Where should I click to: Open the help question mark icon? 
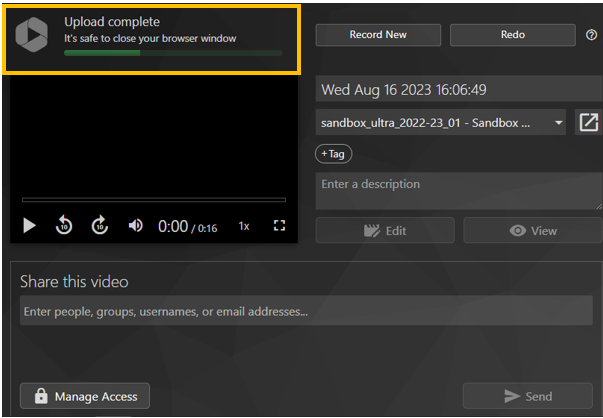pyautogui.click(x=591, y=35)
